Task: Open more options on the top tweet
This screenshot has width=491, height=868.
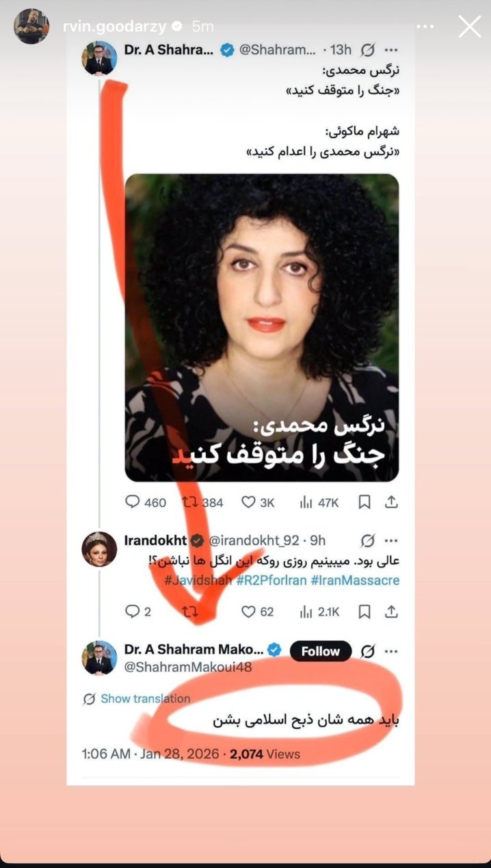Action: coord(391,50)
